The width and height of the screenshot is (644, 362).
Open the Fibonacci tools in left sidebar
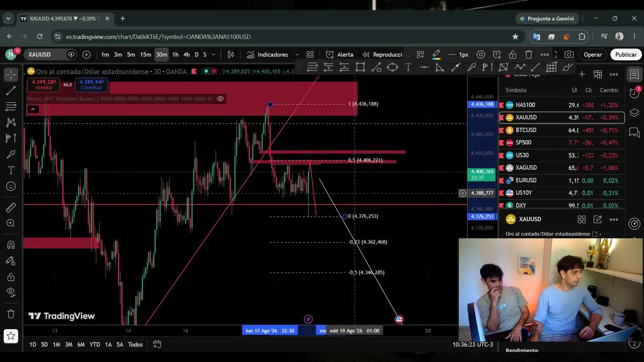tap(11, 107)
